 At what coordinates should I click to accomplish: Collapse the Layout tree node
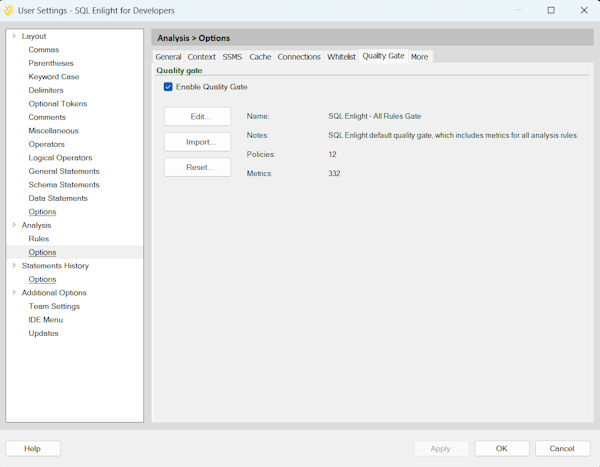coord(14,36)
